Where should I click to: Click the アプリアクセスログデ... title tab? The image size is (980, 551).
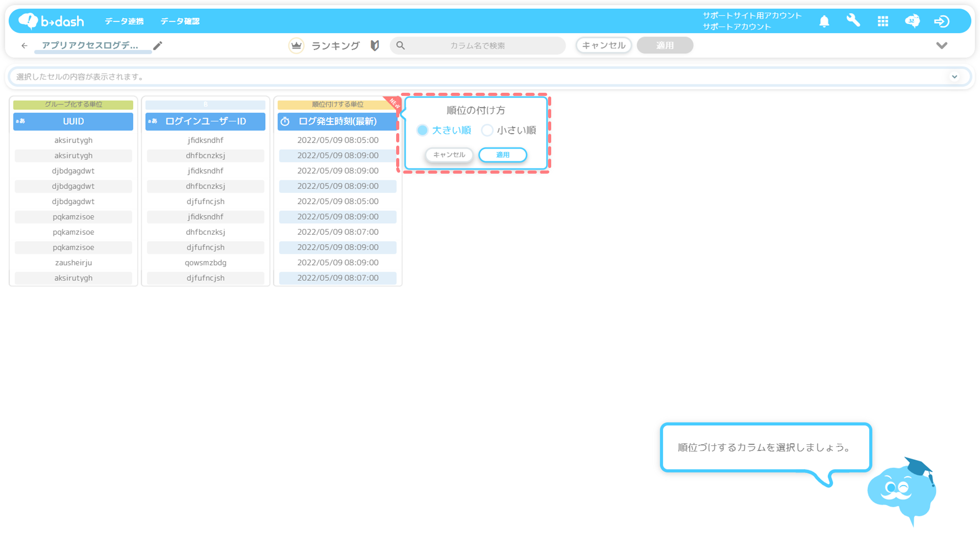click(90, 46)
